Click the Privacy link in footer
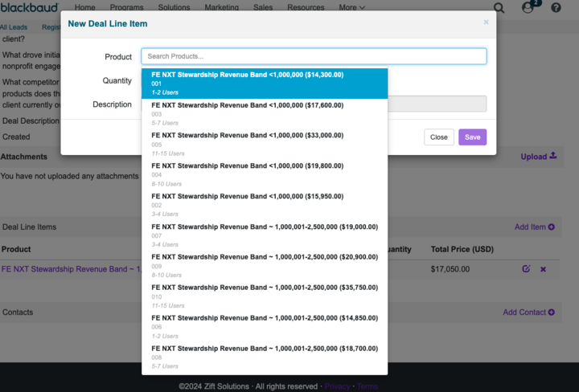579x392 pixels. point(337,386)
